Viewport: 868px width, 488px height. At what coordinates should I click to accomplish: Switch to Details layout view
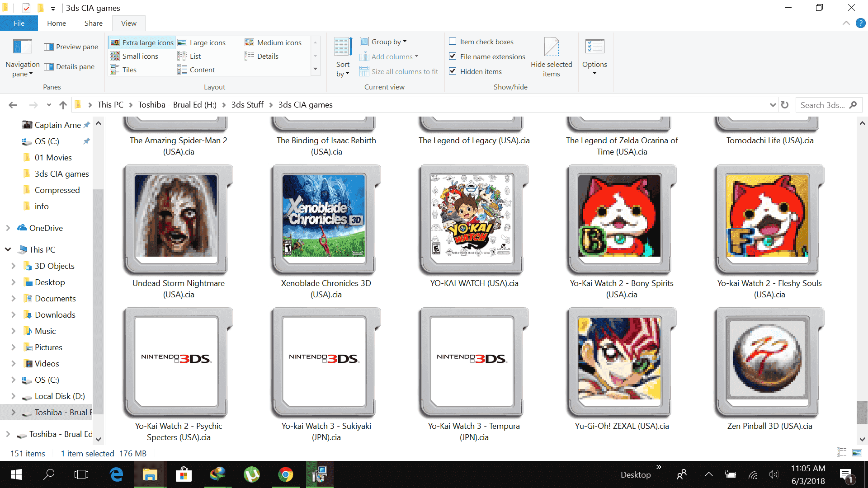[262, 56]
